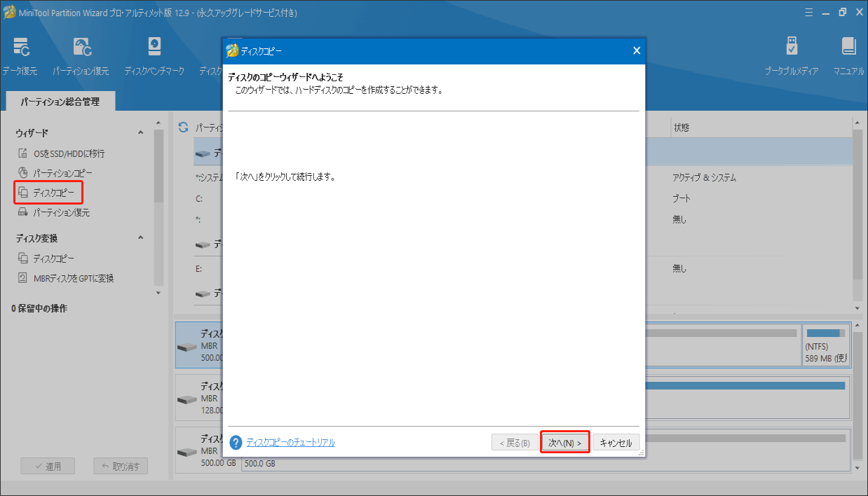Click the ディスクコピー icon under ウィザード

[22, 192]
